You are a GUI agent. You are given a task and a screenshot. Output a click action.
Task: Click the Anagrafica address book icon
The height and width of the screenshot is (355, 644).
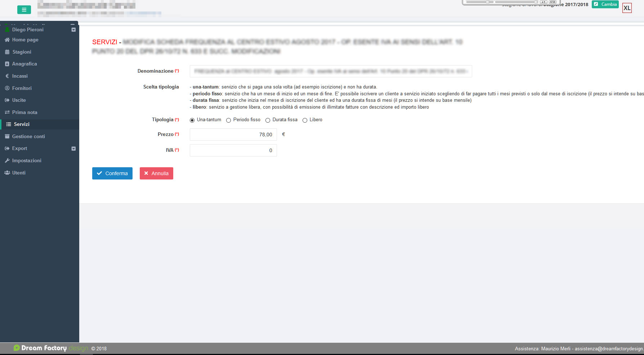7,64
